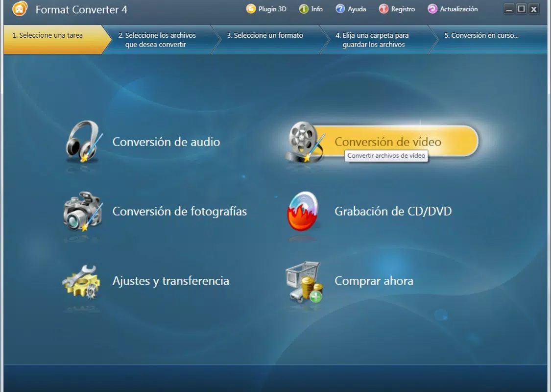
Task: Choose Grabación de CD/DVD task
Action: (x=393, y=211)
